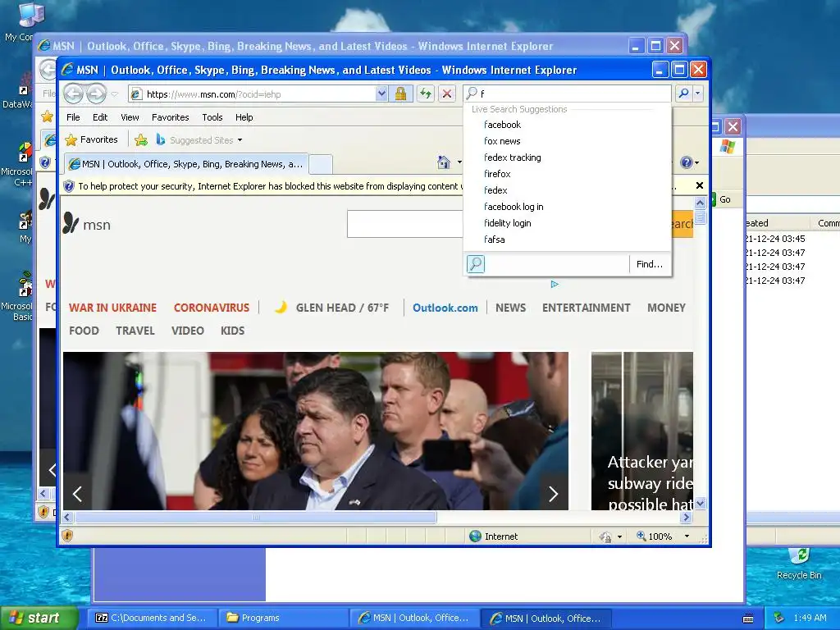Open KIDS navigation link
Viewport: 840px width, 630px height.
pyautogui.click(x=232, y=331)
